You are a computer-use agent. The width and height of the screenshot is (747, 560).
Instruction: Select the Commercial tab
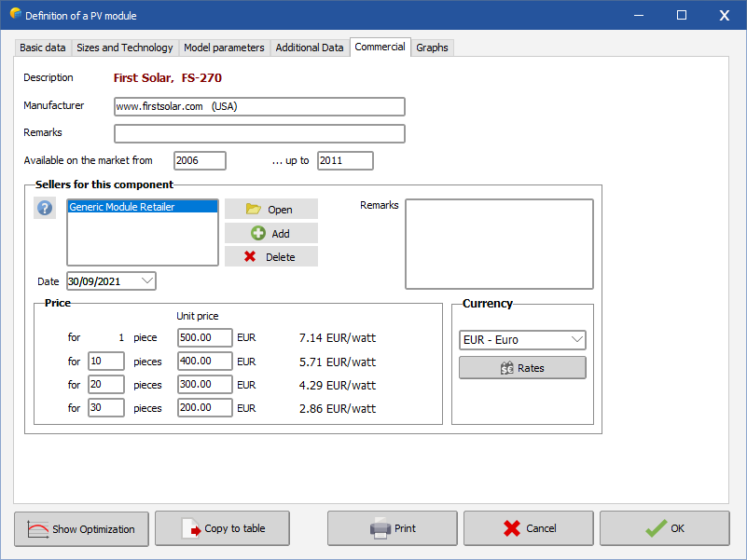click(x=380, y=47)
